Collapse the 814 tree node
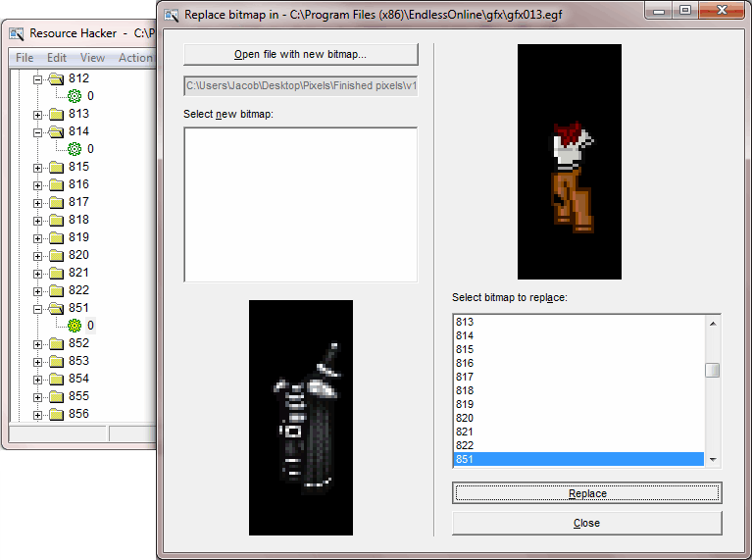Screen dimensions: 752x560 coord(37,133)
